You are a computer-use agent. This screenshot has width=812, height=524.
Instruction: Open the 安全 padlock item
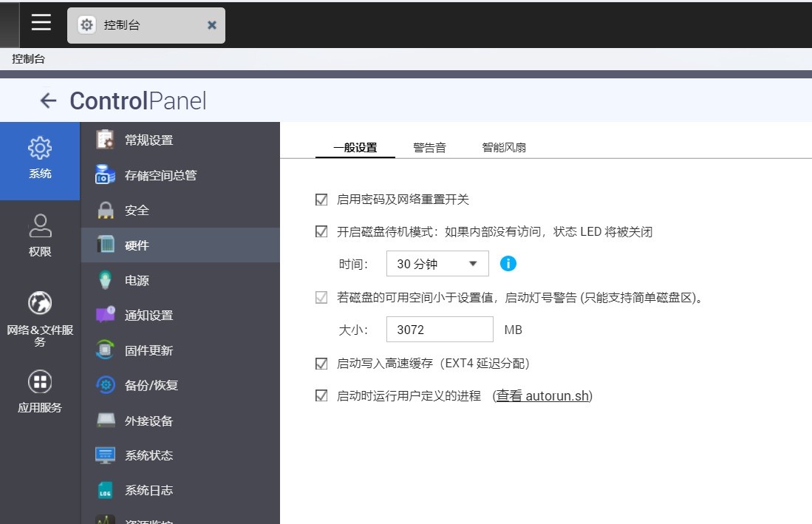tap(136, 210)
